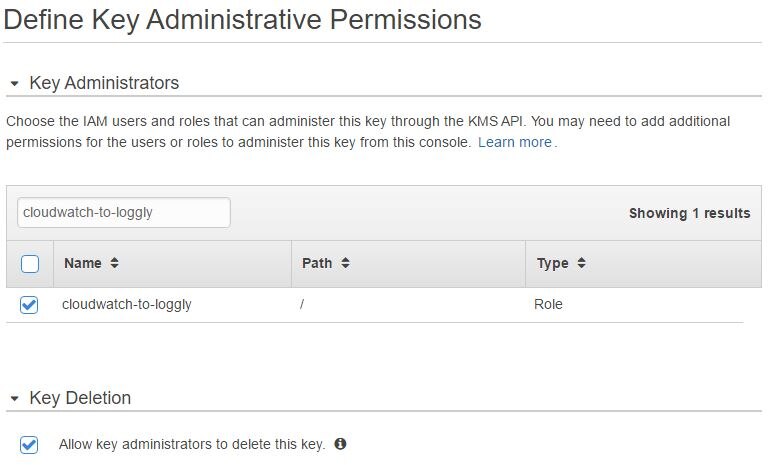Click the sort arrows beside Name

pyautogui.click(x=114, y=264)
